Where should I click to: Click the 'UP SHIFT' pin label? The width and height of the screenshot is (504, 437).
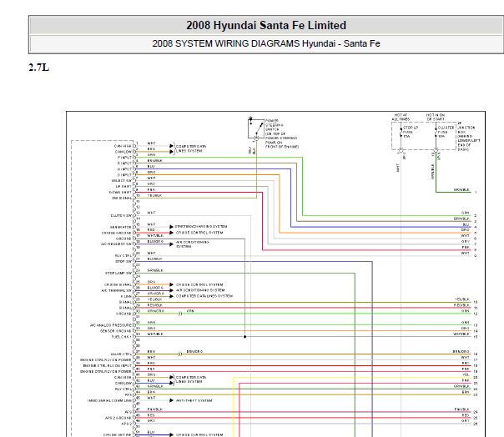click(x=123, y=186)
